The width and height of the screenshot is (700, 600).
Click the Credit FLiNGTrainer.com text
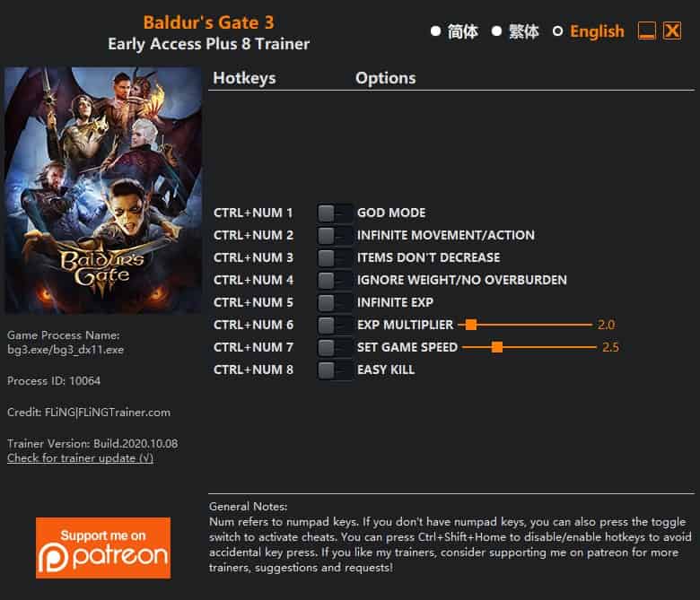point(89,413)
